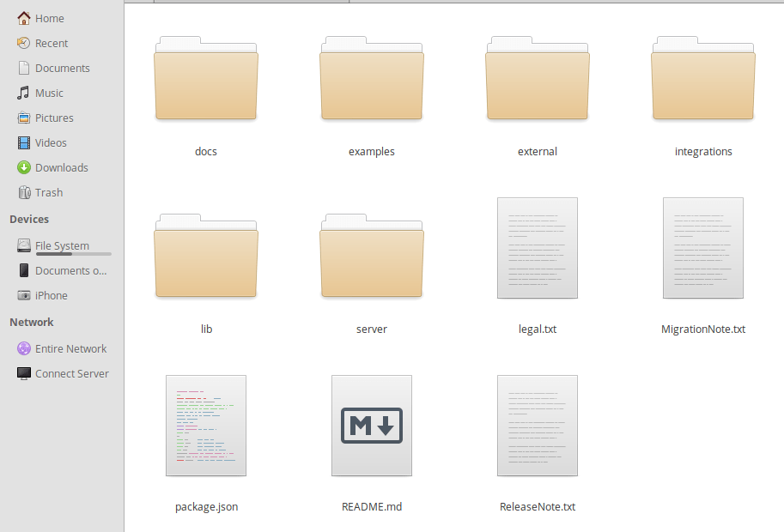Click the 'server' folder name label
Viewport: 784px width, 532px height.
pyautogui.click(x=372, y=329)
